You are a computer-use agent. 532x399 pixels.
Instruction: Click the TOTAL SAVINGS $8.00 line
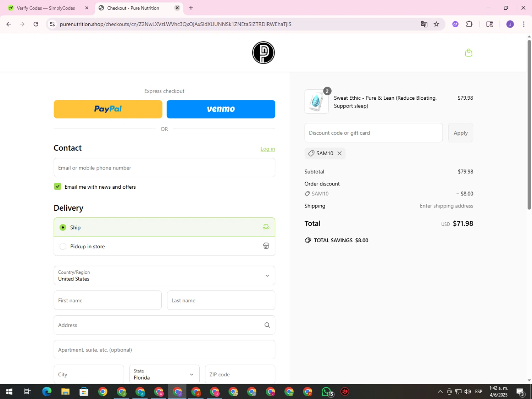[337, 240]
